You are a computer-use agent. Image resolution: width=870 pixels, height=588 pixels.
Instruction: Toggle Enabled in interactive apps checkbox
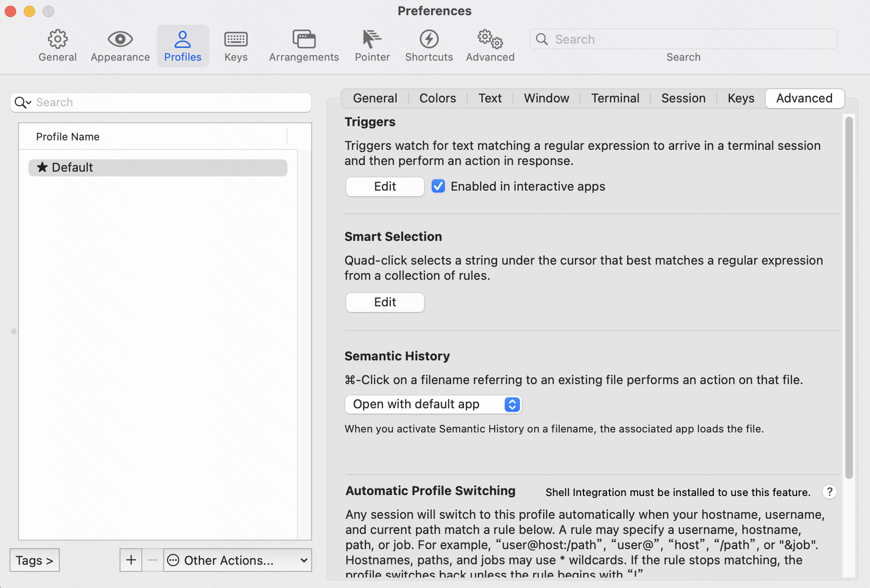click(x=438, y=186)
